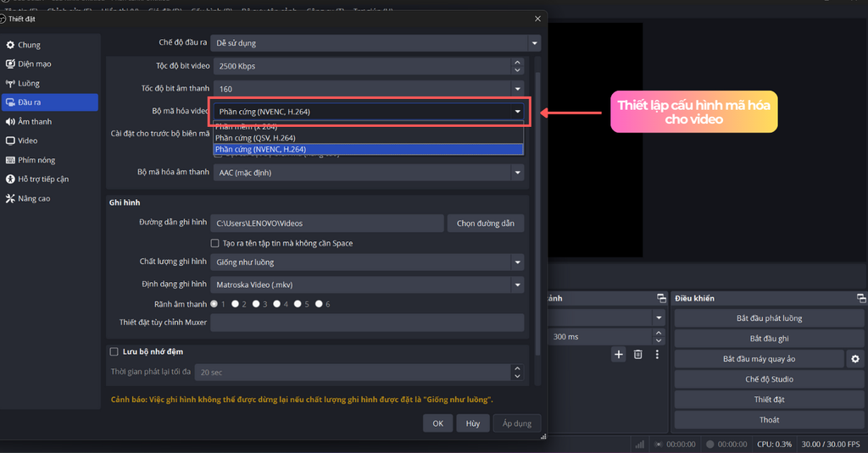Click the Áp dụng button

click(517, 423)
